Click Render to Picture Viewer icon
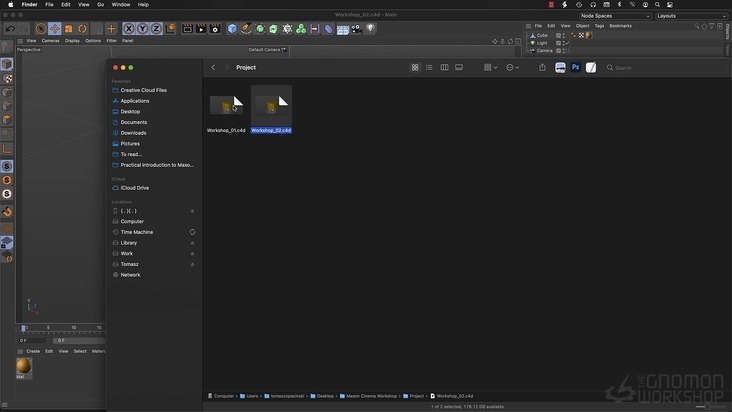The width and height of the screenshot is (732, 412). tap(201, 29)
